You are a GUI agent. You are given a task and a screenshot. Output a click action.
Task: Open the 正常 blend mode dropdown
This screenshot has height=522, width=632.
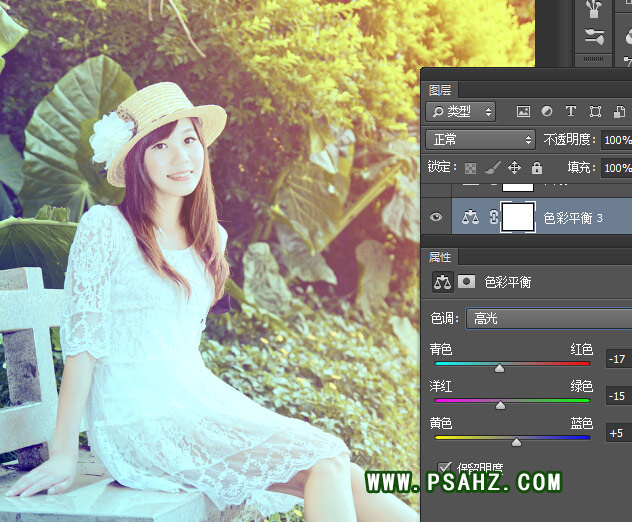tap(480, 139)
